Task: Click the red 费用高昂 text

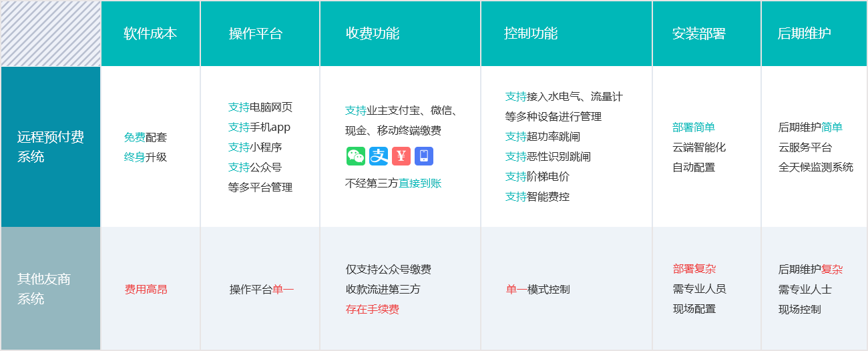Action: [146, 290]
